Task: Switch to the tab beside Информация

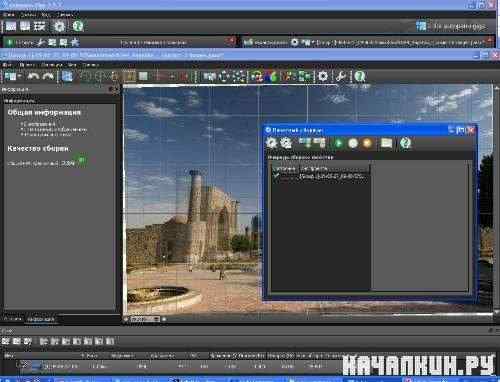Action: (x=13, y=319)
